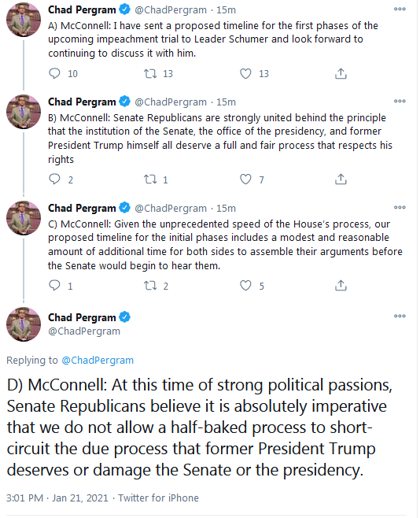
Task: Like tweet A with 13 likes
Action: 245,73
